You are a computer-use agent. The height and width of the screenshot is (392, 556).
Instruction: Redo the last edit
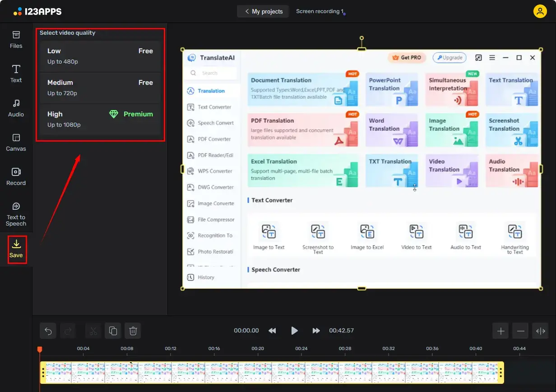[x=68, y=331]
